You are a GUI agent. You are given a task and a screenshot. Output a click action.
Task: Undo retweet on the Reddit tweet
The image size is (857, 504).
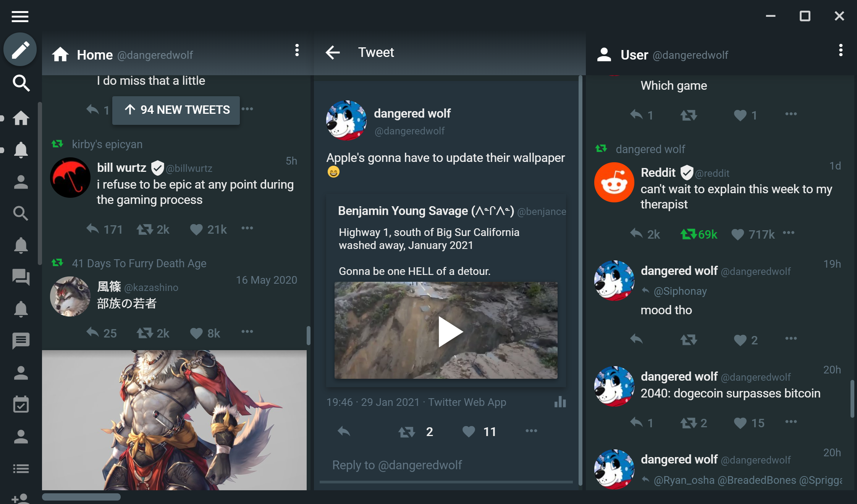(x=689, y=234)
